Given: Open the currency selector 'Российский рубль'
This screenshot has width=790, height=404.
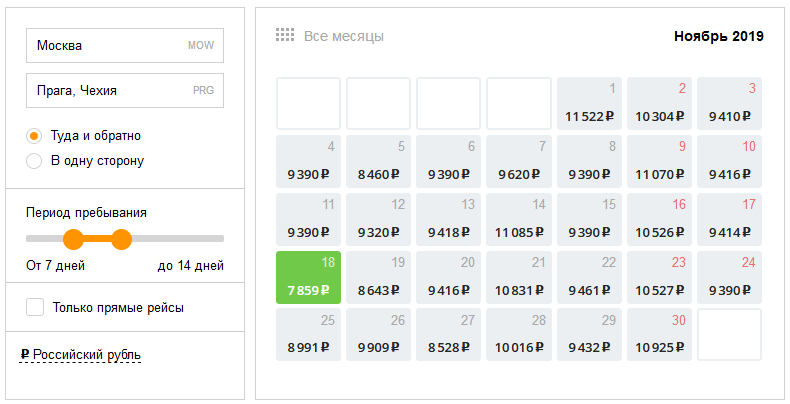Looking at the screenshot, I should click(x=87, y=355).
